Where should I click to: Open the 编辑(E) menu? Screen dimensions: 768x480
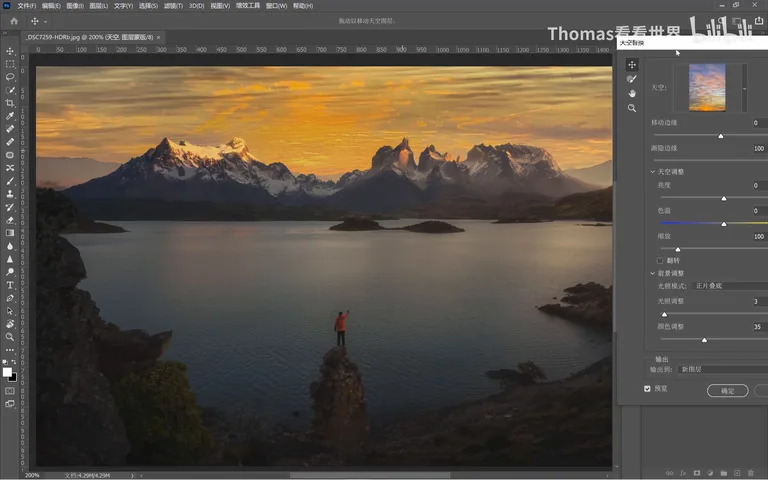pos(51,6)
